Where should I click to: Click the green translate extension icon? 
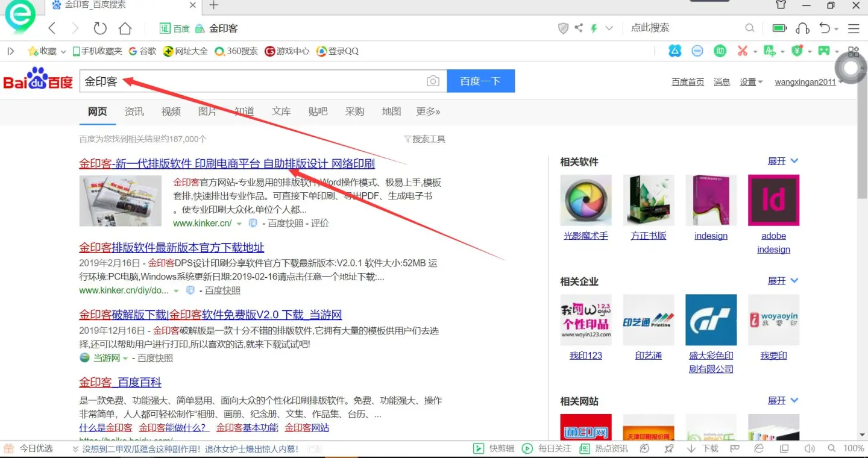tap(769, 51)
